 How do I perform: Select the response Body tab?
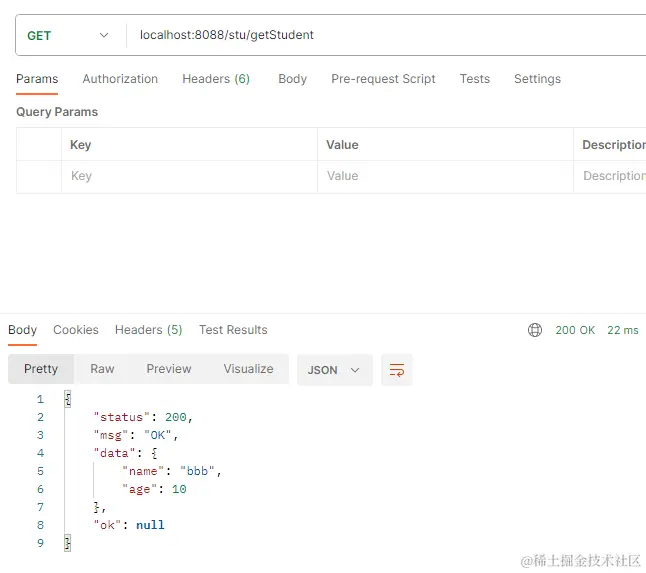[x=23, y=330]
